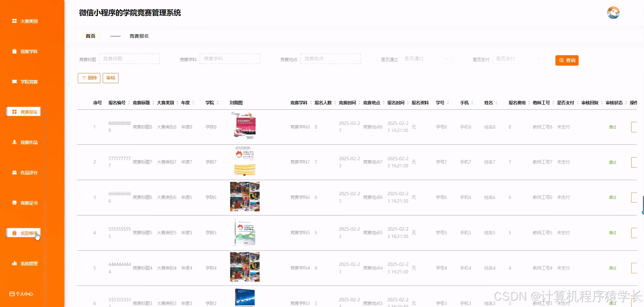Click the 竞赛报名 grid icon in sidebar
The height and width of the screenshot is (307, 644).
(x=14, y=112)
